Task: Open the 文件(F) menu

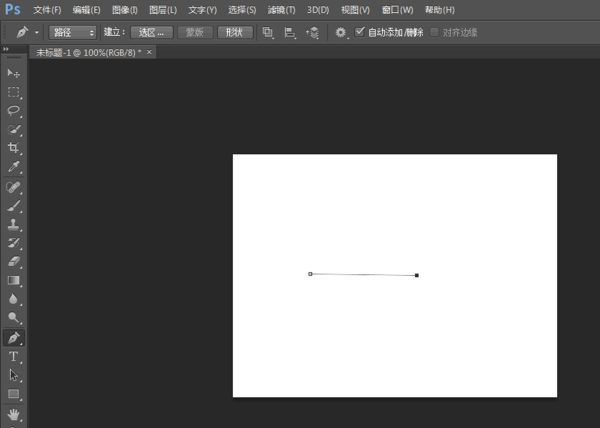Action: pos(47,10)
